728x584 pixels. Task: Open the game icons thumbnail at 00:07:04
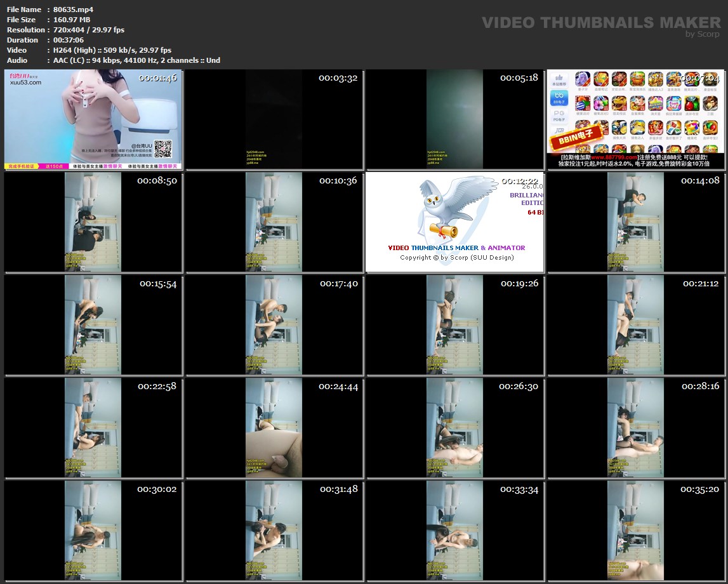coord(636,119)
